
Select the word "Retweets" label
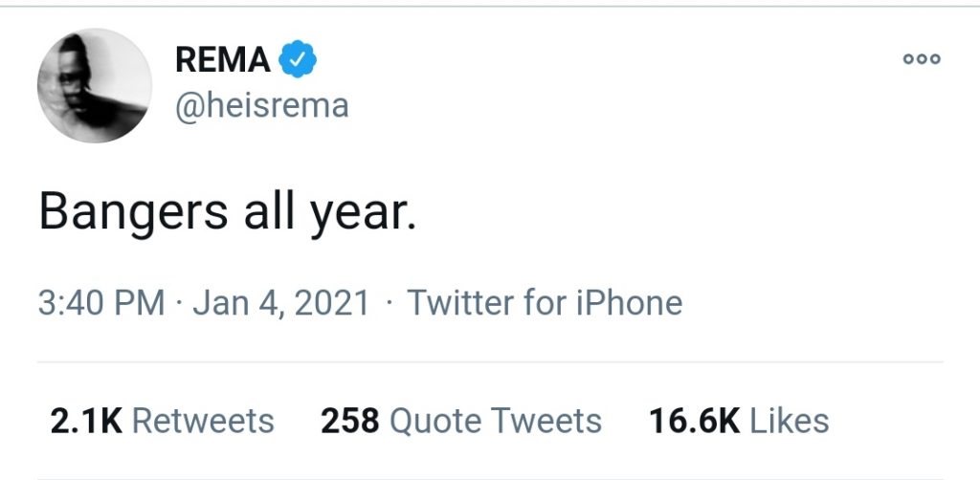pyautogui.click(x=202, y=420)
